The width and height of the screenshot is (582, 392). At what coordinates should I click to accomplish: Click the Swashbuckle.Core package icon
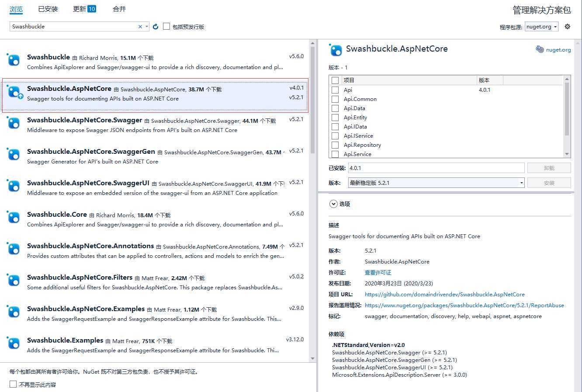[x=14, y=217]
